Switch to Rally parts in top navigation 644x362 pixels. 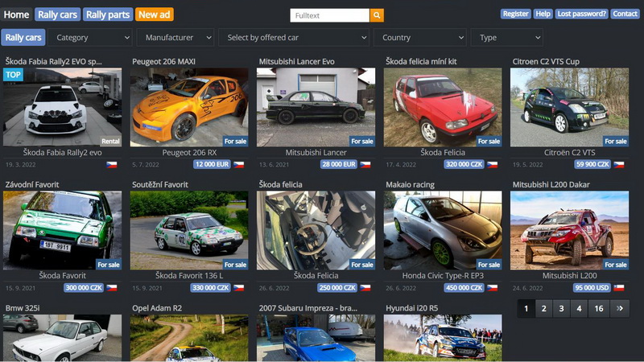pyautogui.click(x=107, y=14)
